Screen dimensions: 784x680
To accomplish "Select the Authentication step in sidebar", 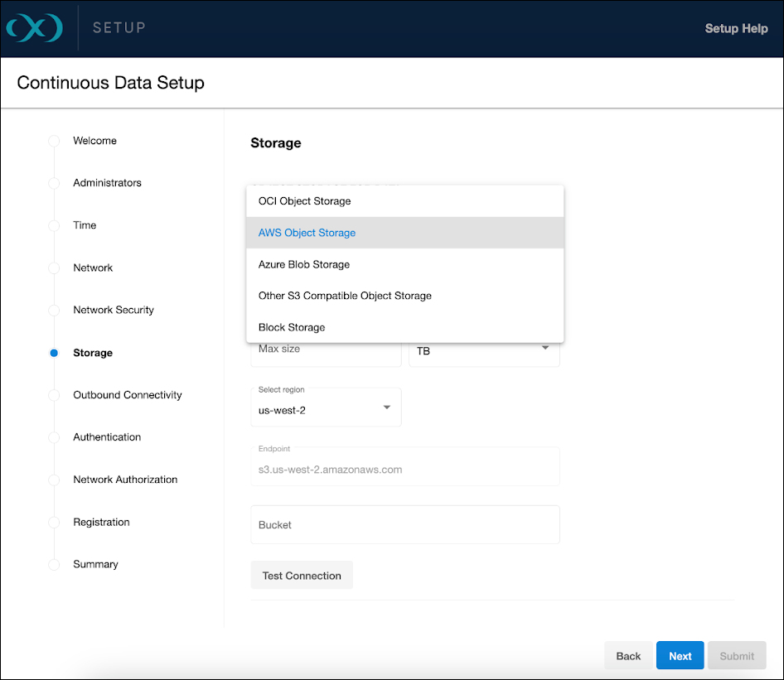I will point(106,436).
